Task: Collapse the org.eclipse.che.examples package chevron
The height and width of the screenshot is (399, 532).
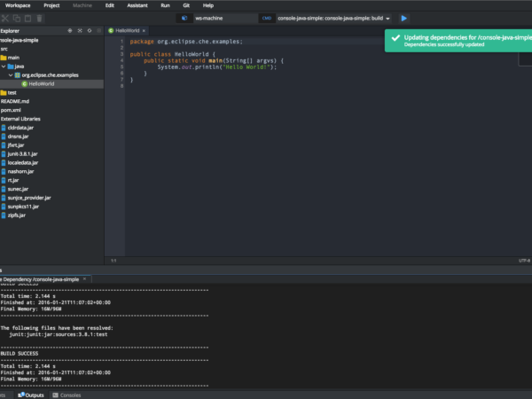Action: pos(11,75)
